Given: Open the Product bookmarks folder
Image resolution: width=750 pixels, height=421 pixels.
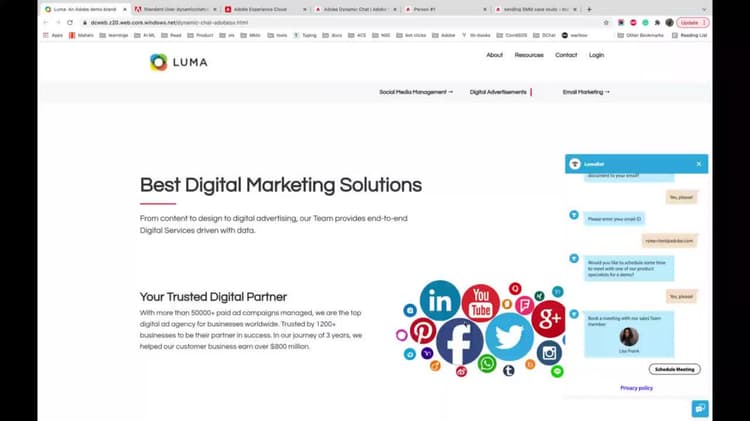Looking at the screenshot, I should (x=200, y=35).
